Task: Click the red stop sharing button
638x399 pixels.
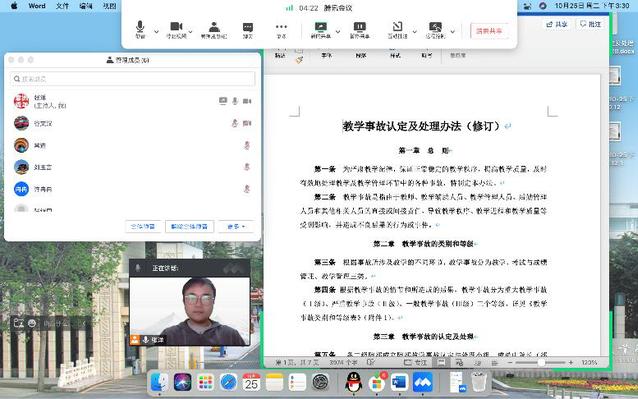Action: (x=489, y=31)
